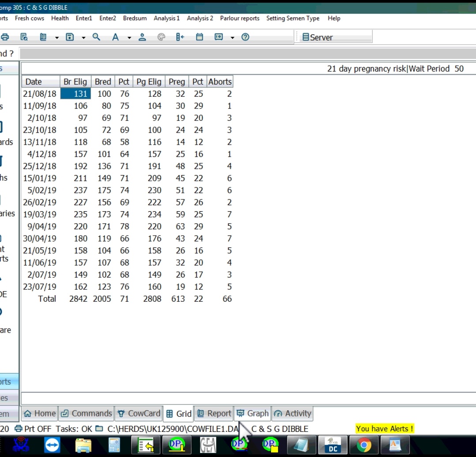Open the notepad taskbar icon
Screen dimensions: 476x457
click(302, 445)
